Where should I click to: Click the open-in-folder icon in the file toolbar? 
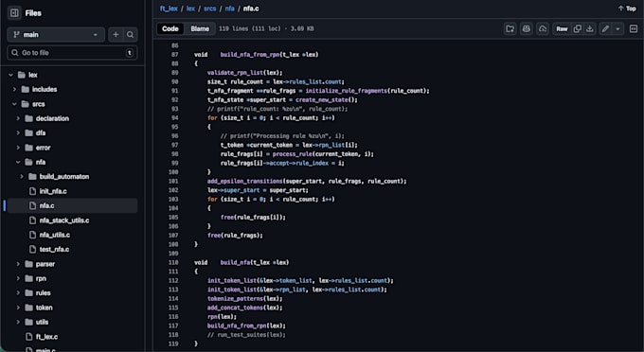[510, 28]
